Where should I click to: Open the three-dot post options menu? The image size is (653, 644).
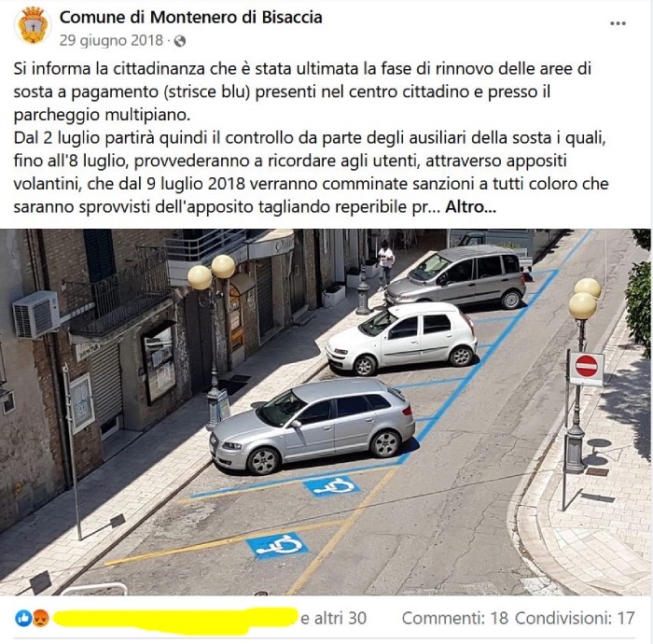tap(618, 23)
